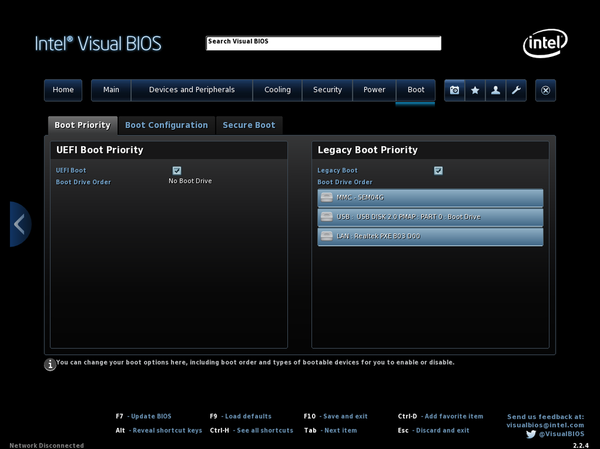
Task: Toggle the Legacy Boot checkbox
Action: [438, 170]
